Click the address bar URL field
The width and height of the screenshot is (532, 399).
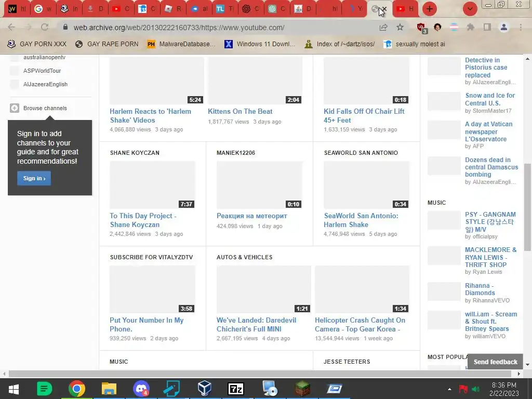pos(217,28)
